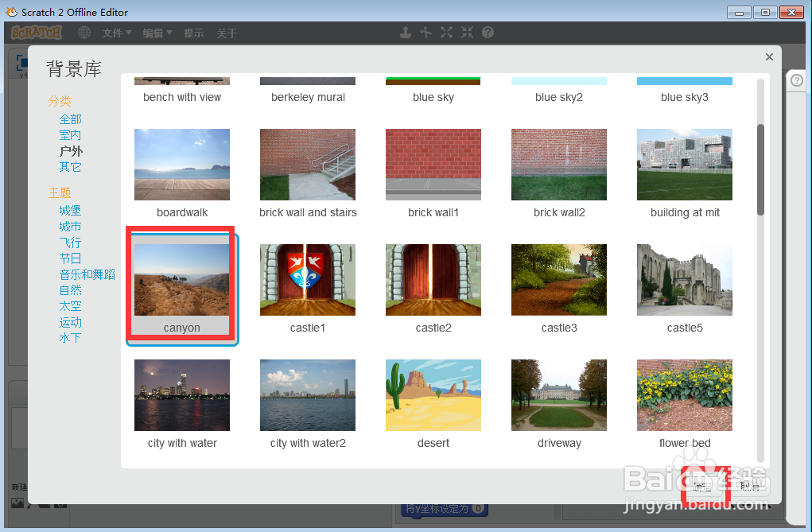Screen dimensions: 812x532
Task: Choose the 音乐和舞蹈 theme
Action: coord(87,274)
